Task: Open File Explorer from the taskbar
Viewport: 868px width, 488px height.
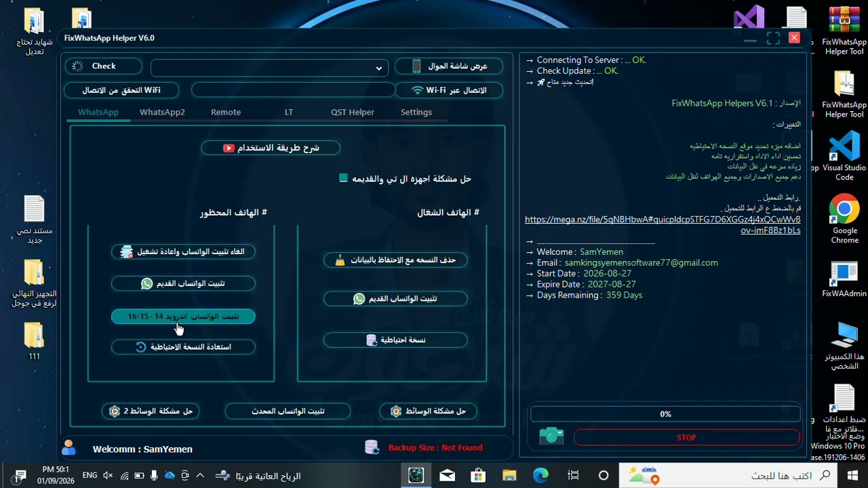Action: 509,476
